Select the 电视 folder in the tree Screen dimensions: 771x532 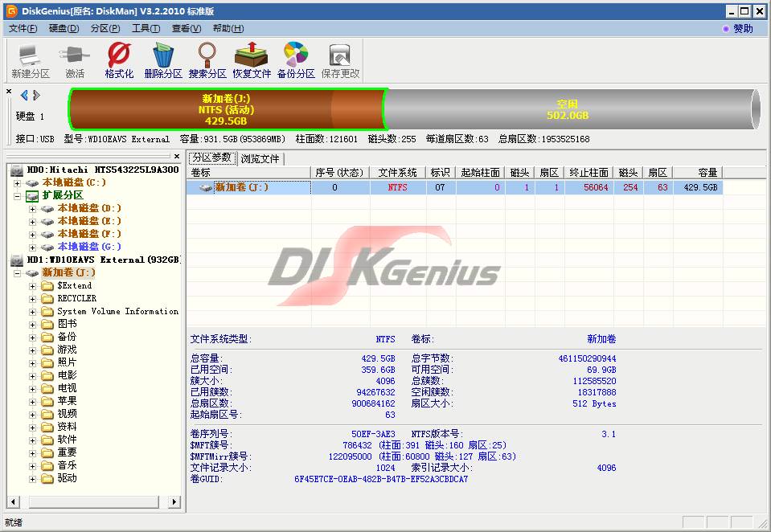coord(67,388)
